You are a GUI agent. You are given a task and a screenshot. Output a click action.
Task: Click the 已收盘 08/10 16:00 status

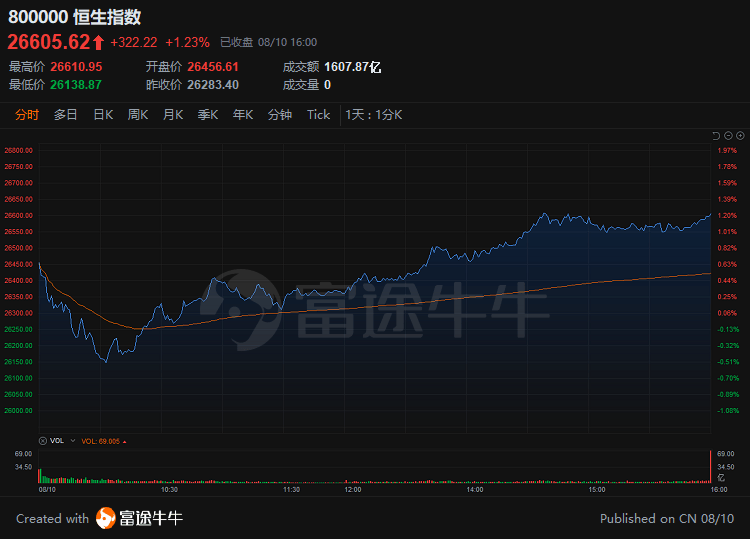click(x=268, y=43)
